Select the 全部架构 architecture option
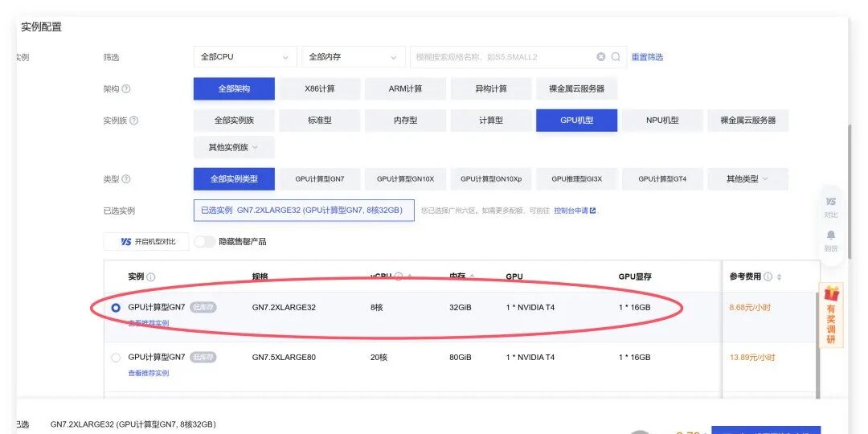 point(234,89)
